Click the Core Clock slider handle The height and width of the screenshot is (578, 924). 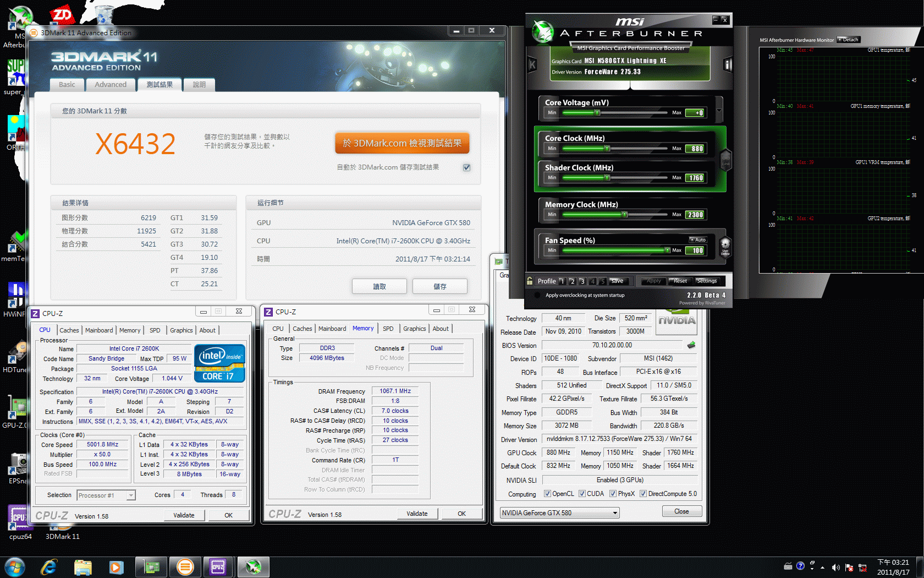[607, 149]
